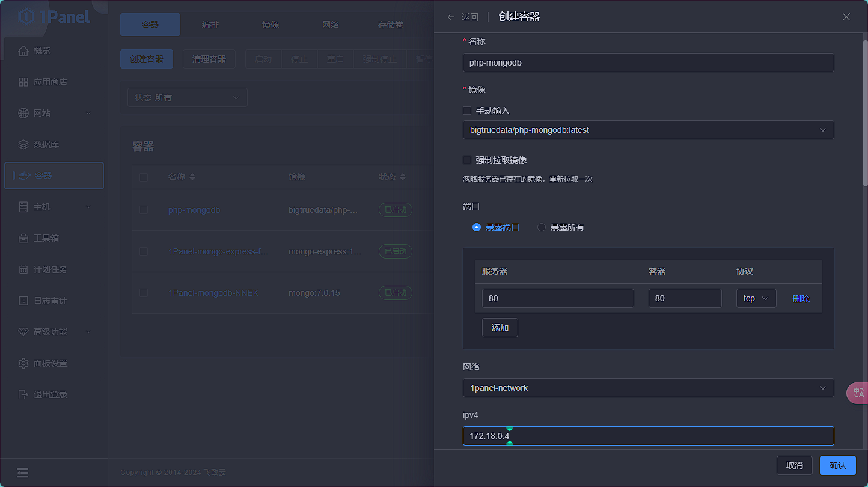Switch to the 存储卷 tab
Viewport: 868px width, 487px height.
click(391, 25)
